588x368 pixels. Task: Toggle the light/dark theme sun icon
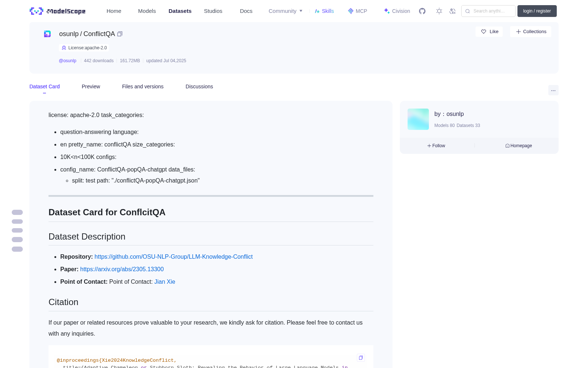(x=439, y=11)
